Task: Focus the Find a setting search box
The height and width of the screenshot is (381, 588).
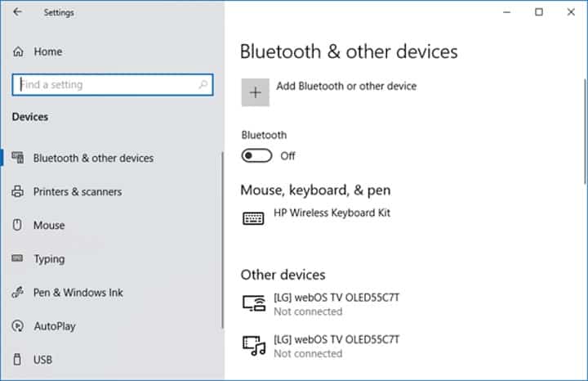Action: 113,84
